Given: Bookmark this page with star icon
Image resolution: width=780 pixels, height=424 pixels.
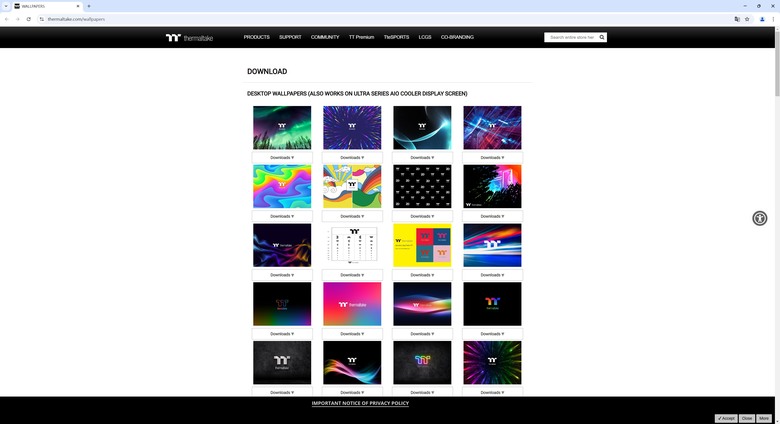Looking at the screenshot, I should tap(747, 19).
